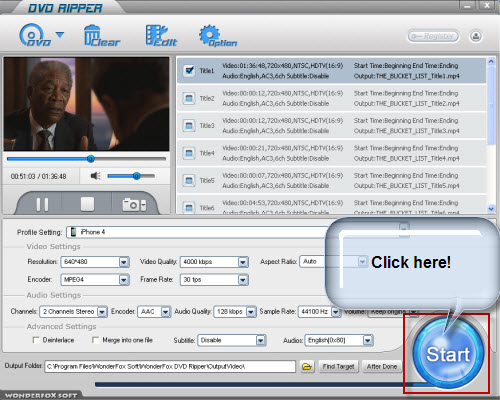The image size is (500, 400).
Task: Enable the Deinterlace checkbox
Action: [36, 340]
